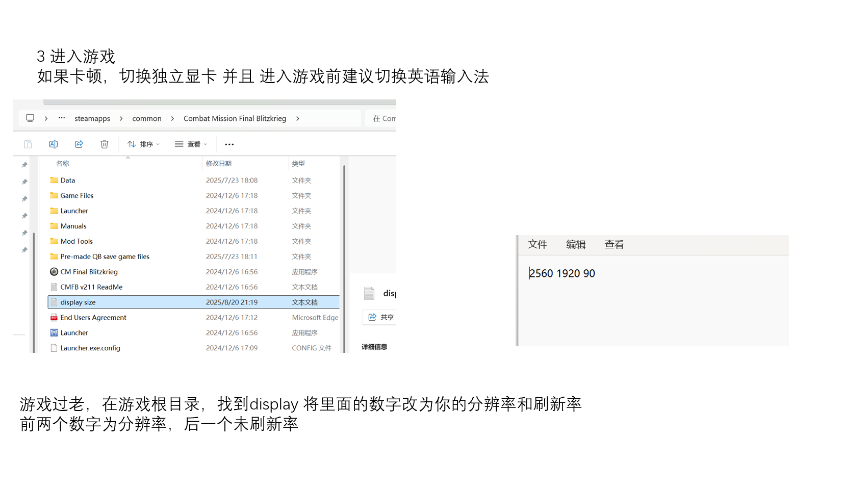
Task: Go to the steamapps breadcrumb folder
Action: [x=92, y=118]
